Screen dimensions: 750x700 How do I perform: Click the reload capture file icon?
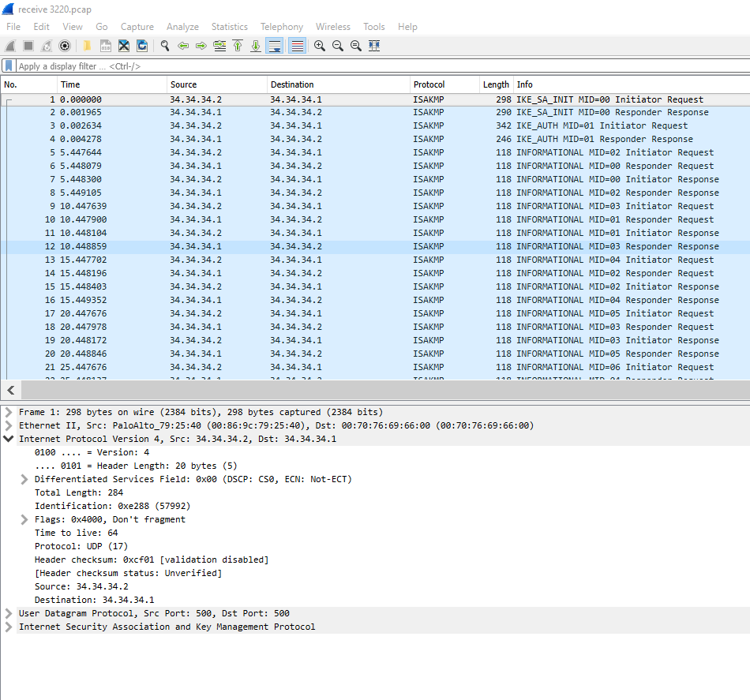pos(142,46)
